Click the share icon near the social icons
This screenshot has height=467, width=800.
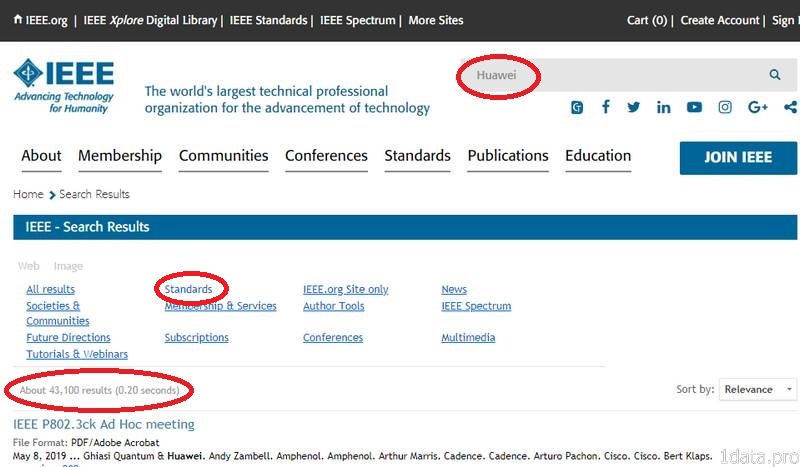point(790,107)
